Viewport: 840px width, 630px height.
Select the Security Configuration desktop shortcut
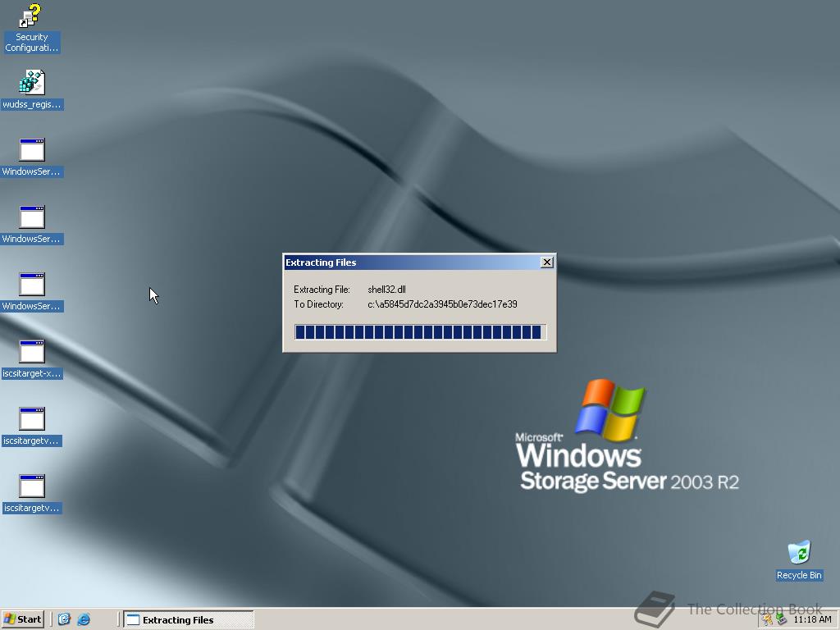[31, 28]
